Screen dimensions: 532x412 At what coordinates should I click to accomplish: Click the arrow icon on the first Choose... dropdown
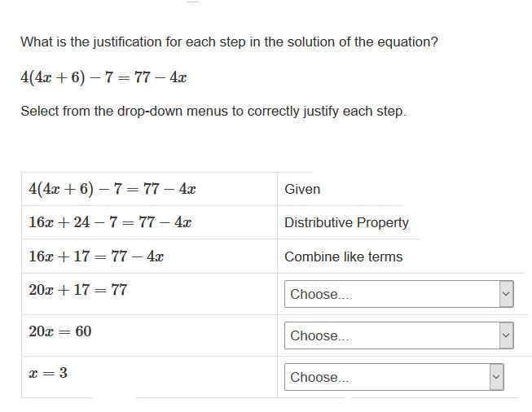[x=506, y=294]
